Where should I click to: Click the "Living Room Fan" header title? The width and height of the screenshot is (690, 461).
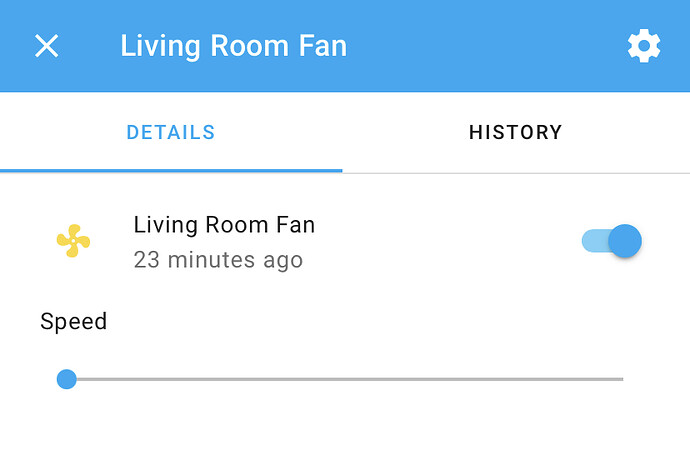233,46
